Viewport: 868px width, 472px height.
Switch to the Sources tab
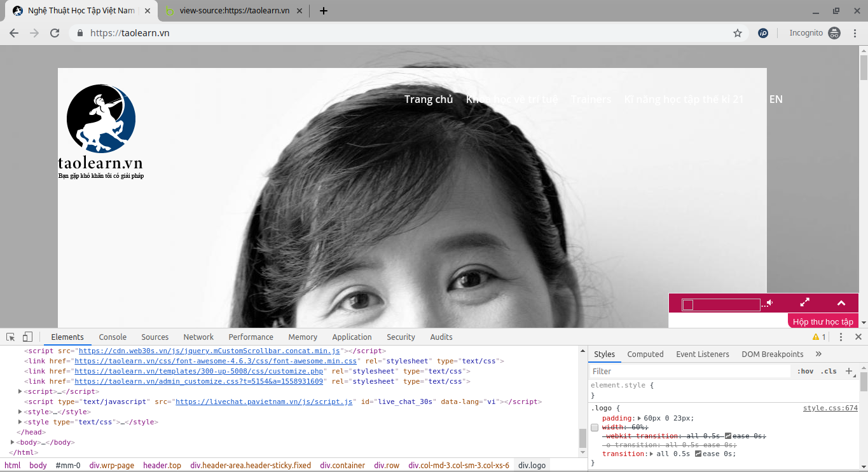[155, 337]
